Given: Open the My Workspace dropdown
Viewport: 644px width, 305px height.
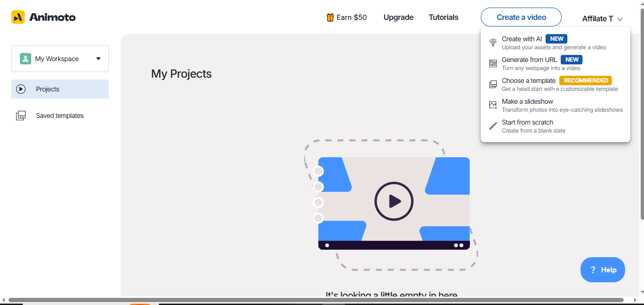Looking at the screenshot, I should (60, 59).
